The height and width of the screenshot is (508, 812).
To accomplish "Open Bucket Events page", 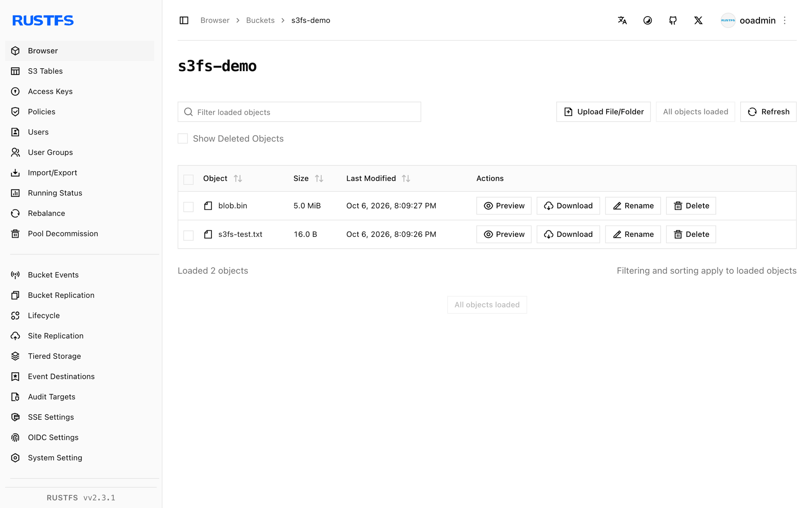I will pos(80,275).
